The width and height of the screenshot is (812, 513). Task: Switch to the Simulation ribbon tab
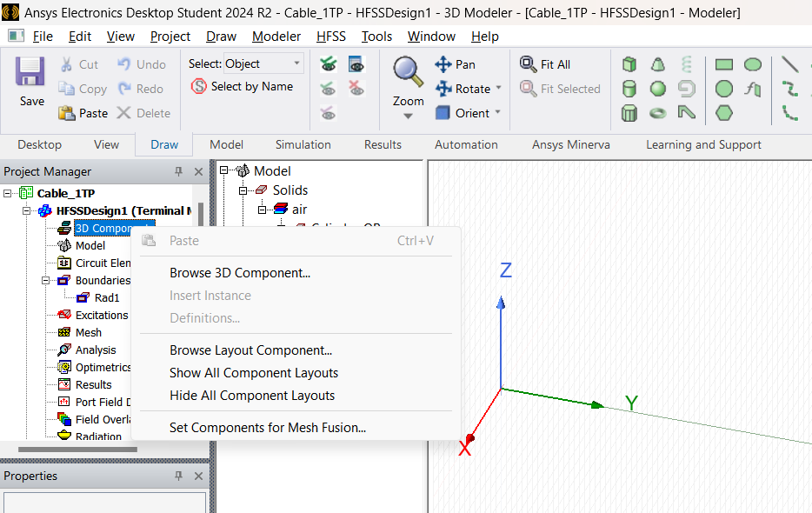303,144
